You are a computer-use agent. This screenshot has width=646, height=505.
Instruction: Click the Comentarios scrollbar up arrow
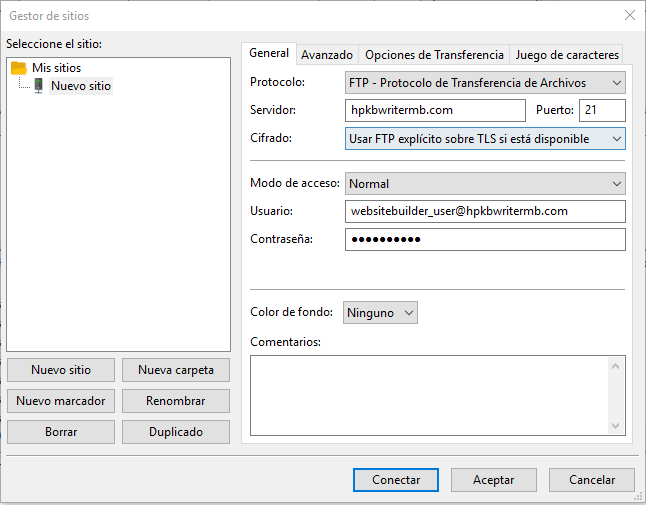coord(616,366)
